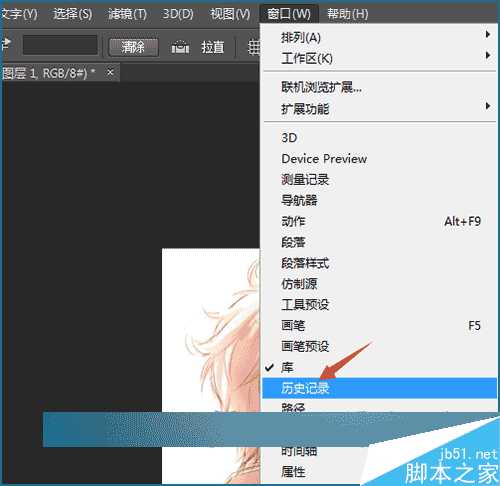Expand the 扩展功能 submenu
The width and height of the screenshot is (500, 486).
pos(380,109)
